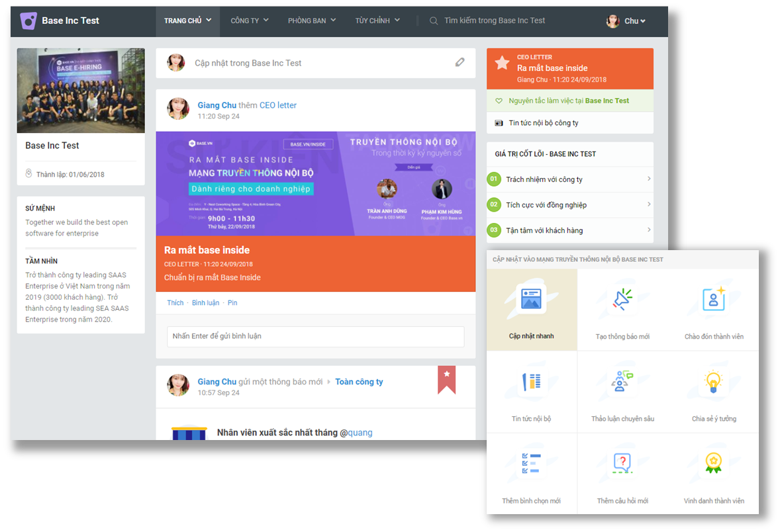The image size is (780, 532).
Task: Click the search magnifier icon
Action: point(434,21)
